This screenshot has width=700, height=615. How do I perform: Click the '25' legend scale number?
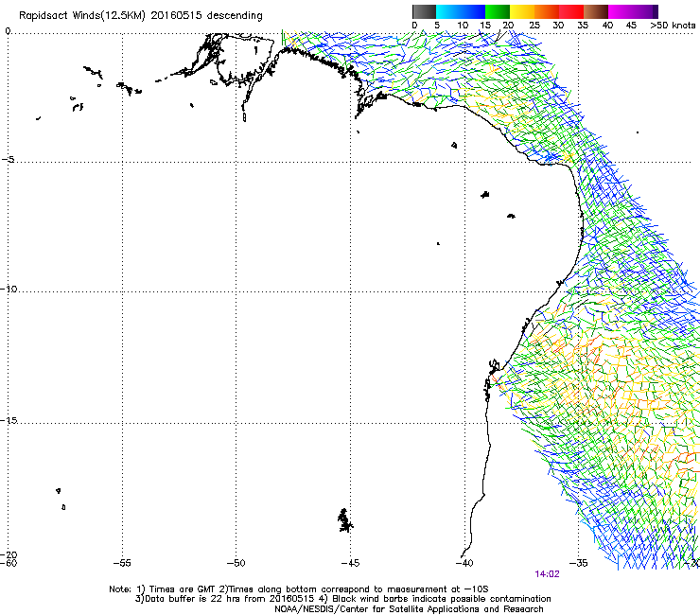click(534, 26)
